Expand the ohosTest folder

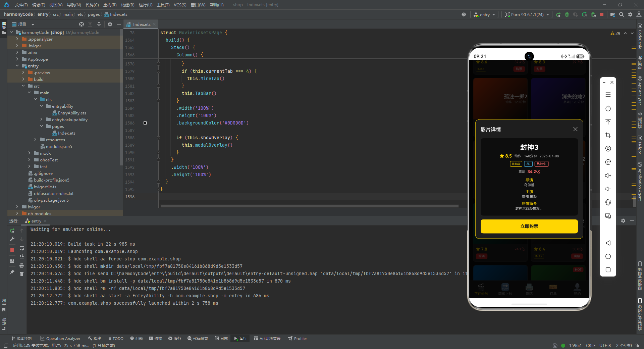click(x=29, y=160)
